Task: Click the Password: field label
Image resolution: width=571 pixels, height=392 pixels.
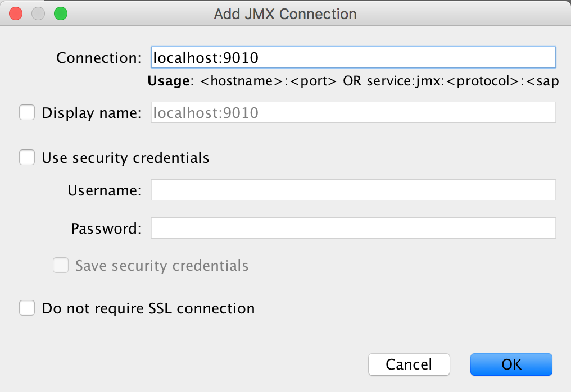Action: click(106, 229)
